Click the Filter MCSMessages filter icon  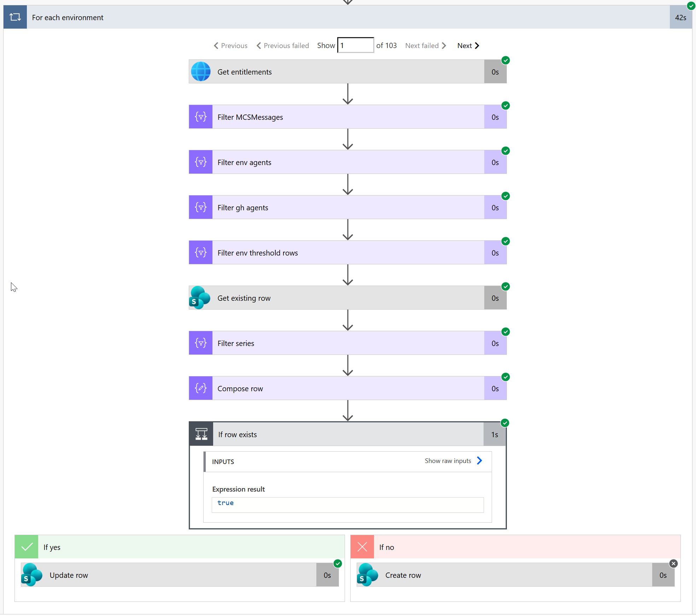[x=201, y=117]
